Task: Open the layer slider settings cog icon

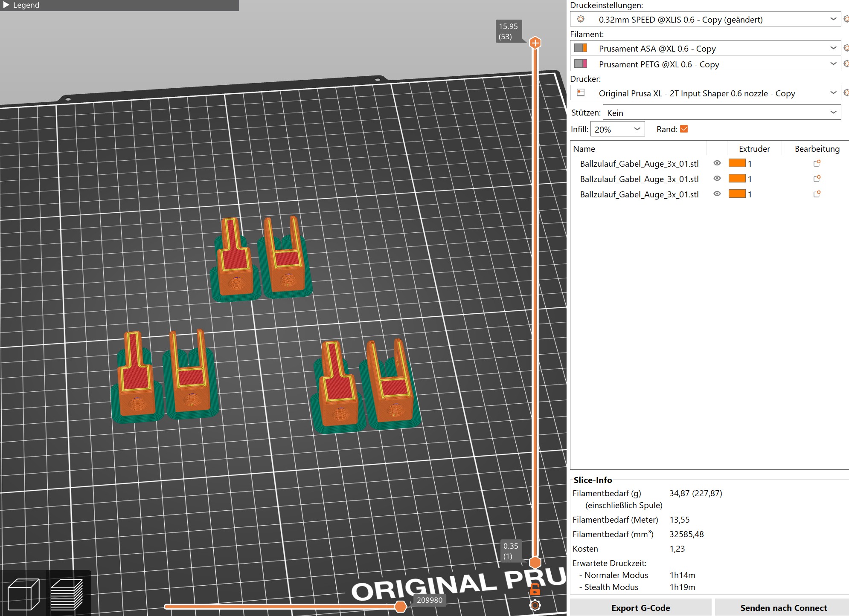Action: coord(535,605)
